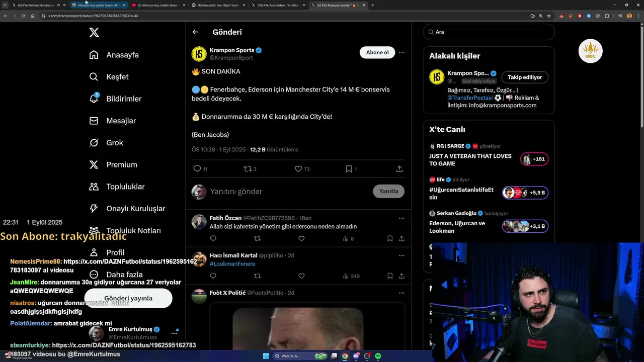The width and height of the screenshot is (644, 362).
Task: Open OBS from the taskbar
Action: [x=367, y=356]
